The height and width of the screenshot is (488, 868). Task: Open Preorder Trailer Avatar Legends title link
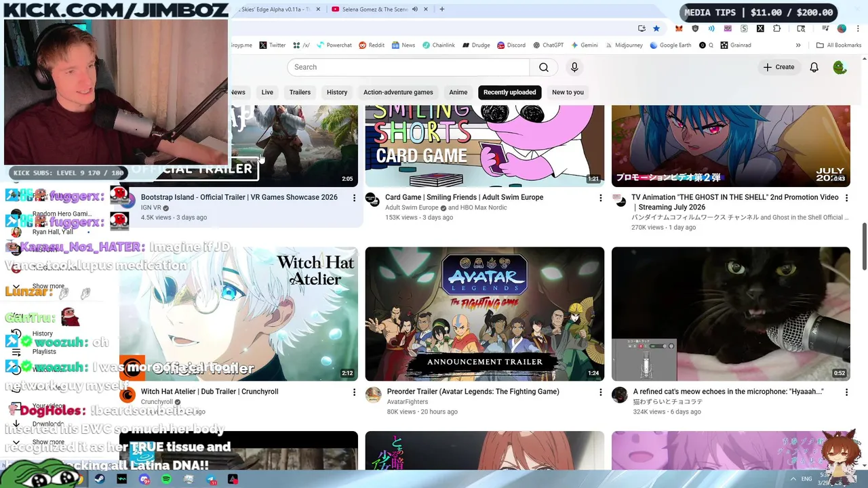[473, 391]
